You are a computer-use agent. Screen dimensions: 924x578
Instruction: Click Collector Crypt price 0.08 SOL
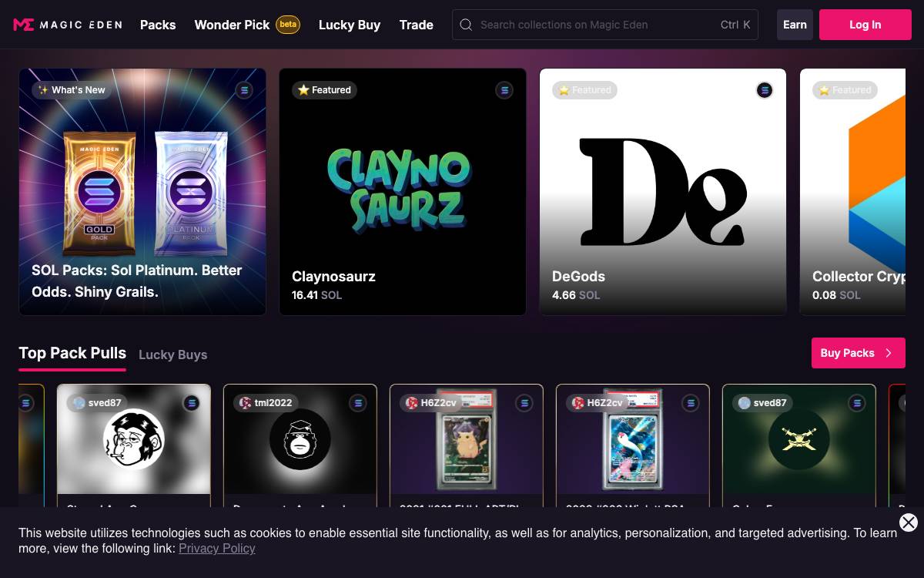(836, 295)
